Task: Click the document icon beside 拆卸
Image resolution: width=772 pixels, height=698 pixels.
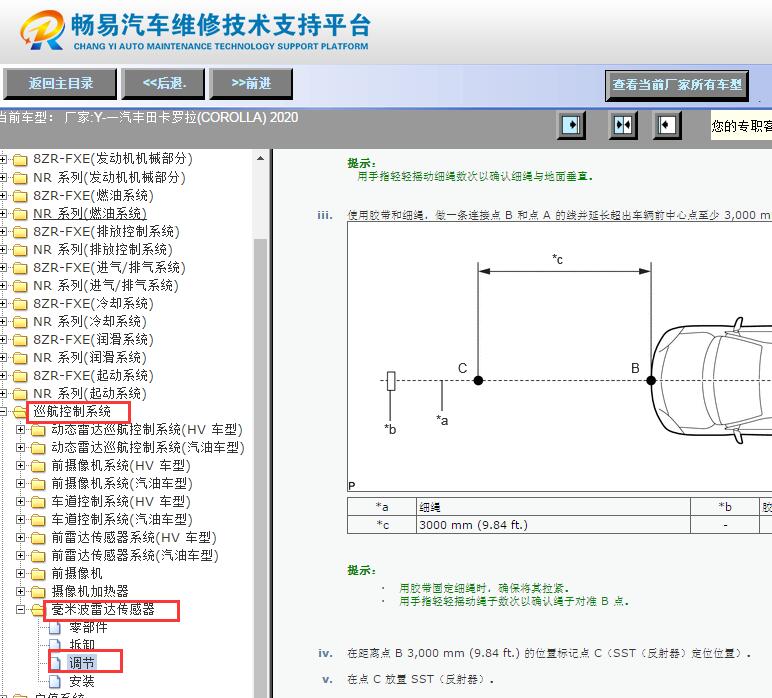Action: [x=56, y=646]
